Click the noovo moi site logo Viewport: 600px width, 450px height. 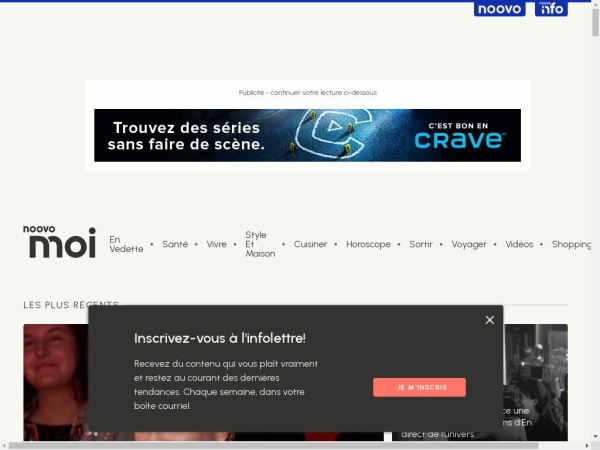click(x=60, y=241)
